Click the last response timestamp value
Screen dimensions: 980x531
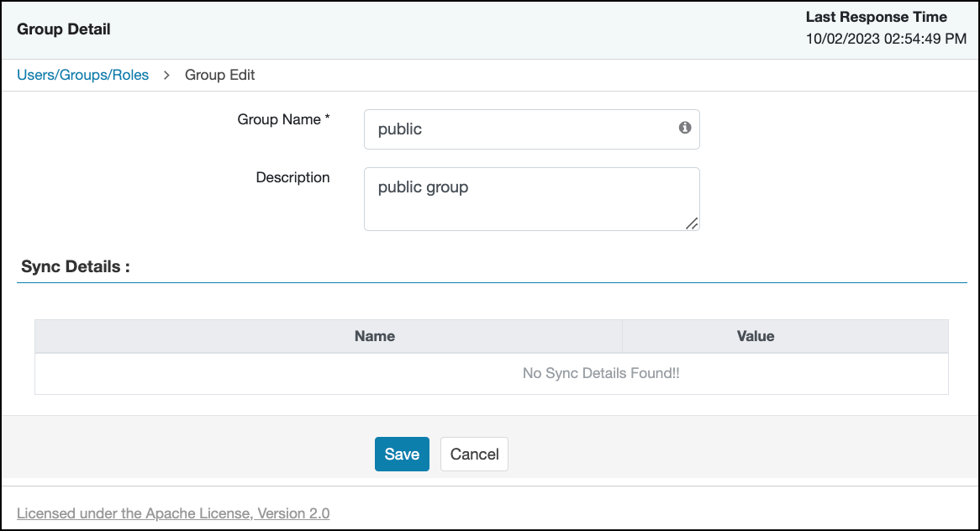click(886, 39)
